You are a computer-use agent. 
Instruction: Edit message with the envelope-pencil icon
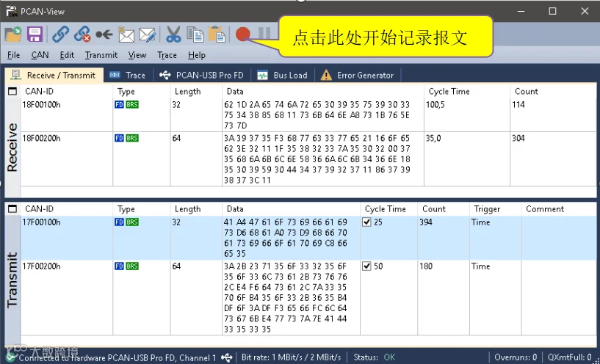pyautogui.click(x=148, y=34)
